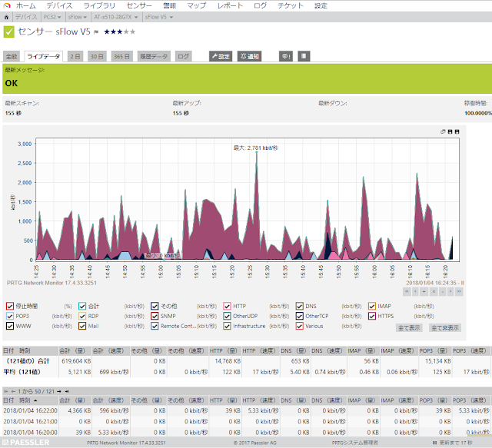The image size is (492, 448).
Task: Move graph back with single-left arrow
Action: coord(415,292)
